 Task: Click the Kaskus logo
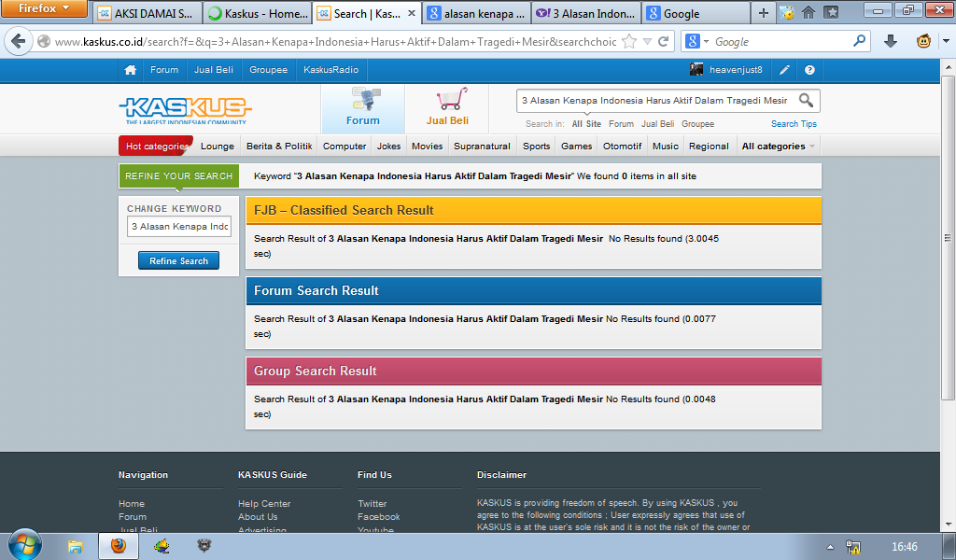(x=186, y=110)
